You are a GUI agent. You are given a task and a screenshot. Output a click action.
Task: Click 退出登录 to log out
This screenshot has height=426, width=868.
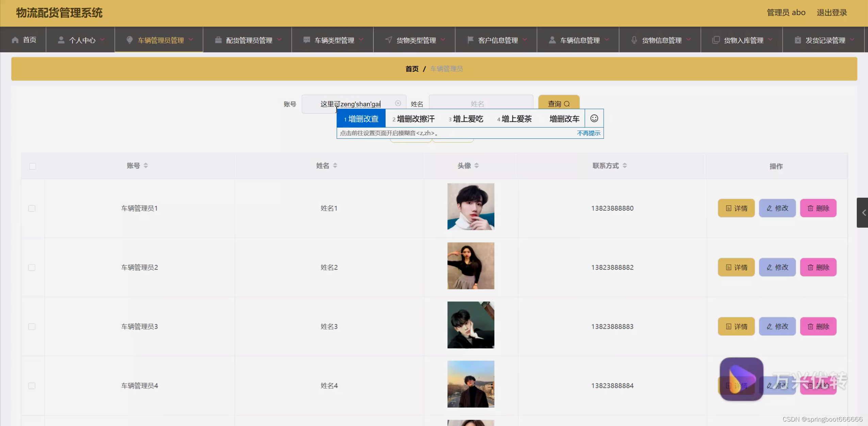click(832, 13)
